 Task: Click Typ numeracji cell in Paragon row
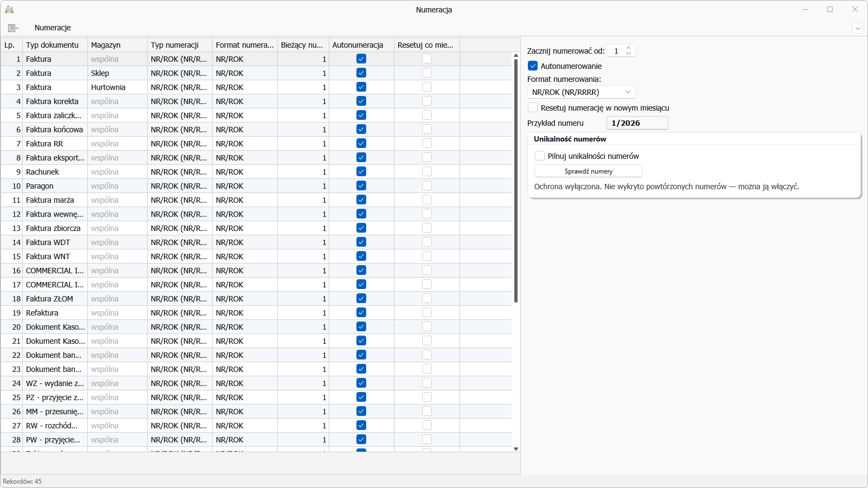tap(180, 186)
